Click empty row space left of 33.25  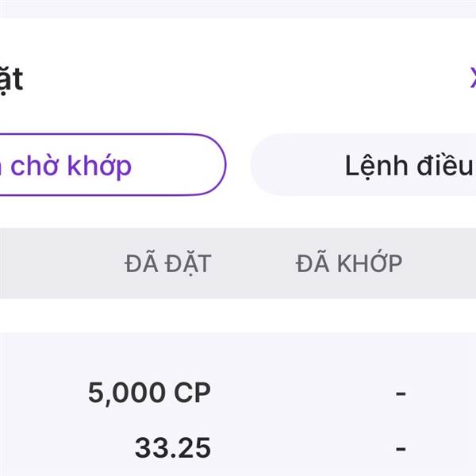(x=48, y=448)
